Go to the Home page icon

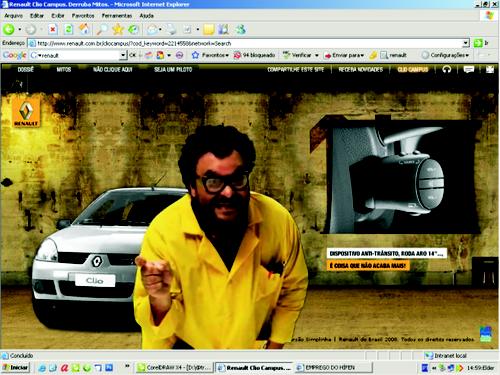click(x=84, y=29)
